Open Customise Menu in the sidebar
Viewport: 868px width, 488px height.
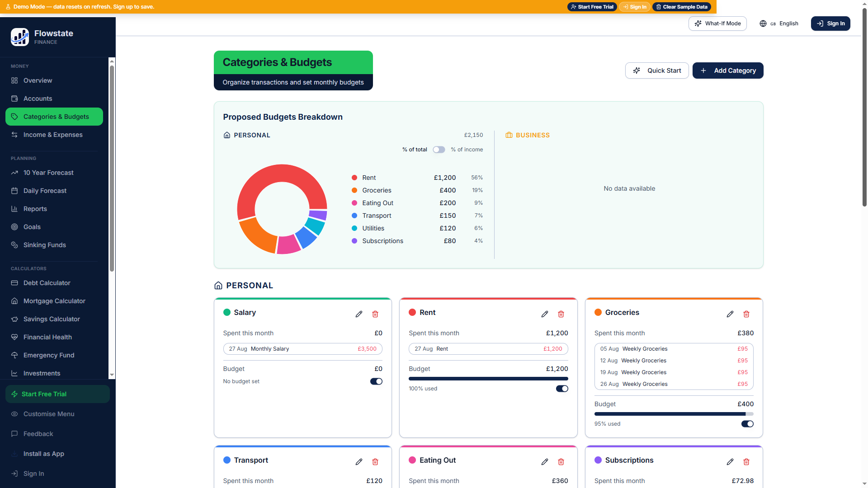[x=57, y=414]
